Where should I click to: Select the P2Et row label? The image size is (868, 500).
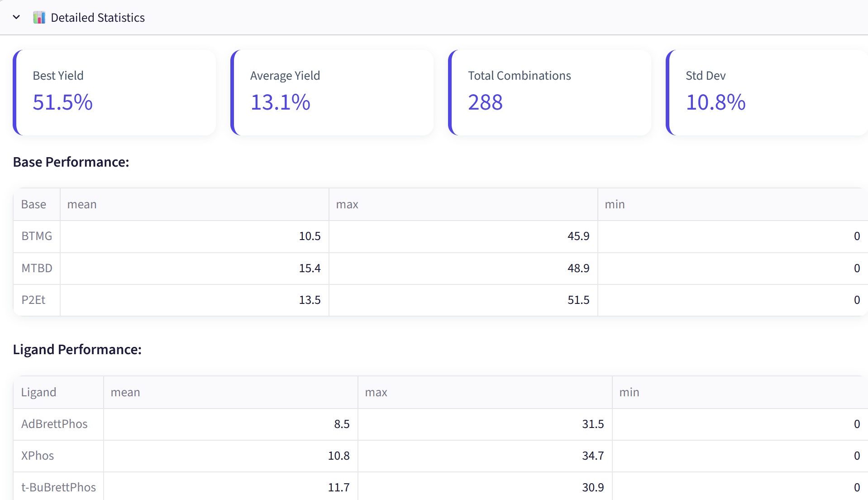[33, 300]
